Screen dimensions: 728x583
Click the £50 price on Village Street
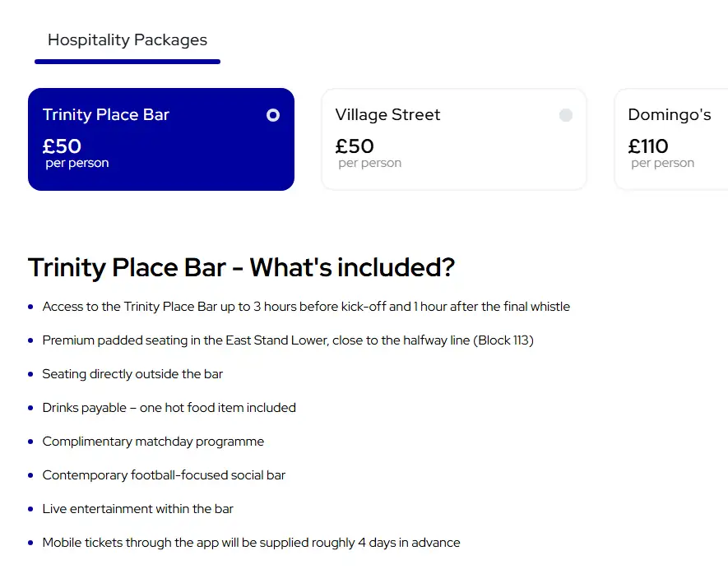355,146
